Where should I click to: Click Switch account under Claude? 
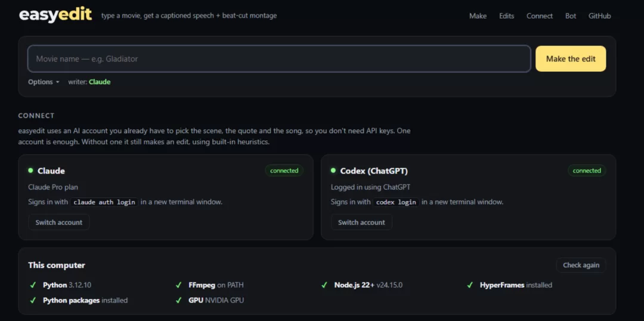58,223
